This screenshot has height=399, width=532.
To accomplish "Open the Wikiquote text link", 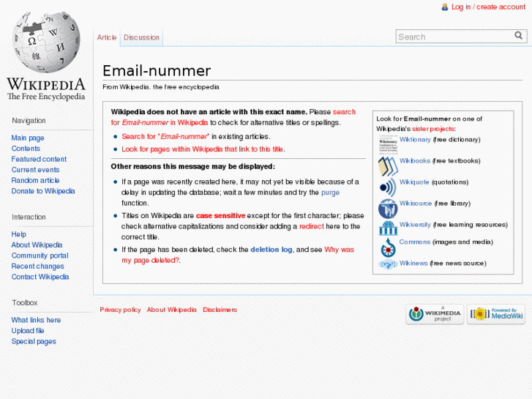I will [x=414, y=182].
